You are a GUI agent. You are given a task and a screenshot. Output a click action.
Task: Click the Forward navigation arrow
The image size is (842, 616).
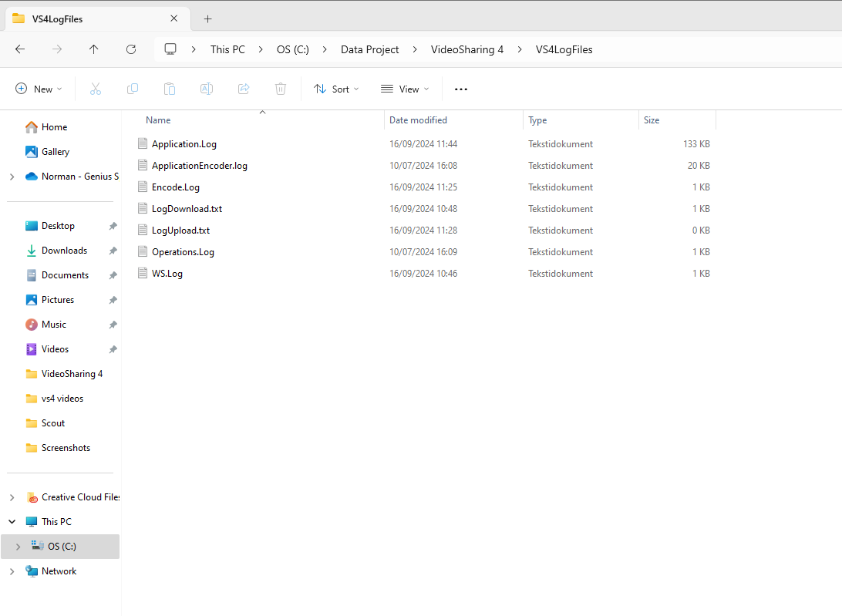click(57, 49)
